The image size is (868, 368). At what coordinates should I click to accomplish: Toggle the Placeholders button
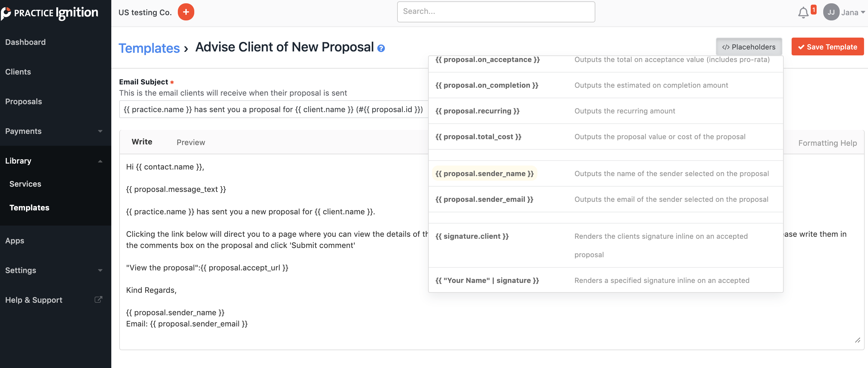click(748, 47)
